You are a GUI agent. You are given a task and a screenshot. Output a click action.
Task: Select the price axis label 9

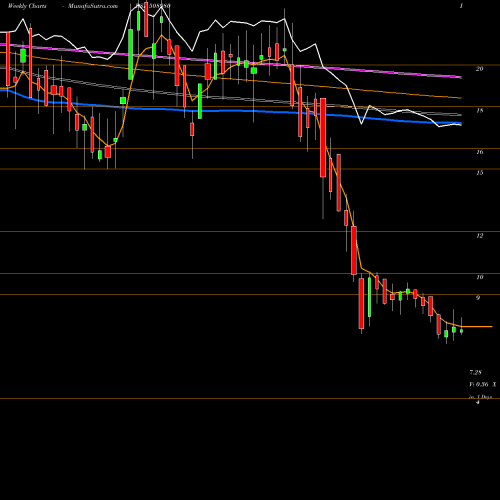[478, 298]
